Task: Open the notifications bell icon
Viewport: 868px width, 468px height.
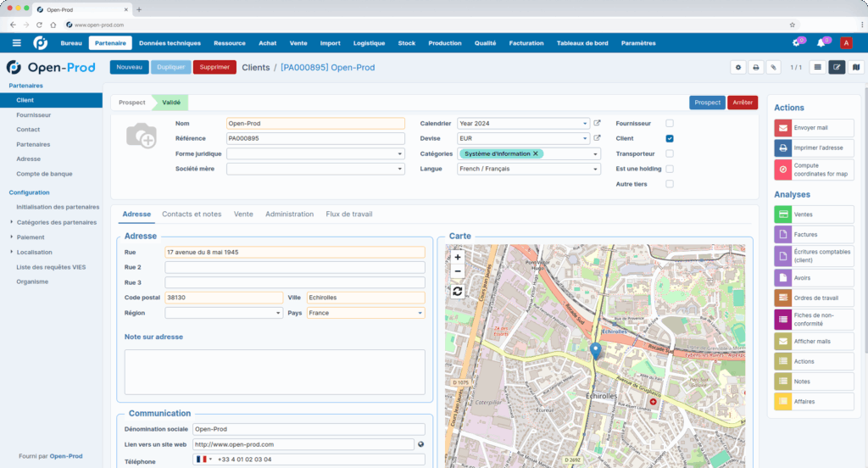Action: click(821, 42)
